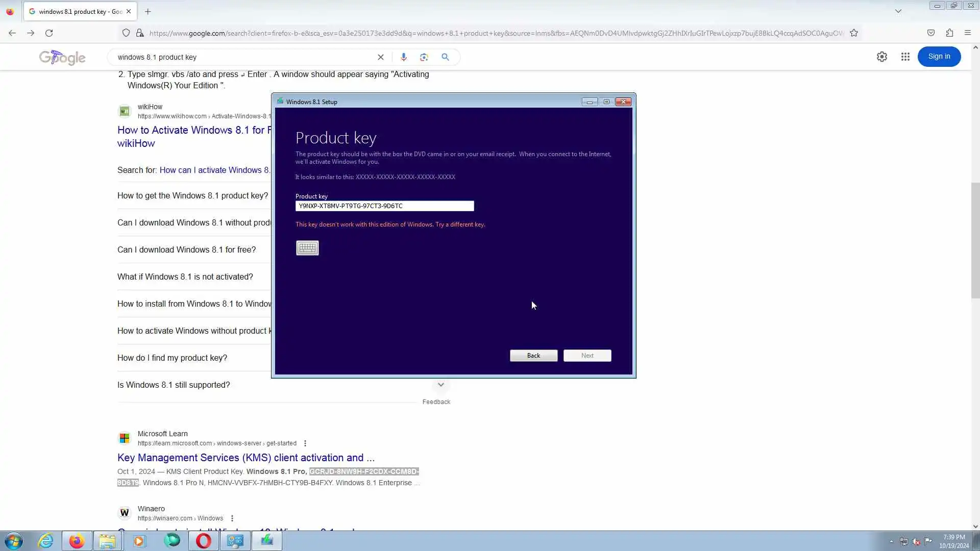The width and height of the screenshot is (980, 551).
Task: Expand "Is Windows 8.1 still supported?" question
Action: click(x=174, y=385)
